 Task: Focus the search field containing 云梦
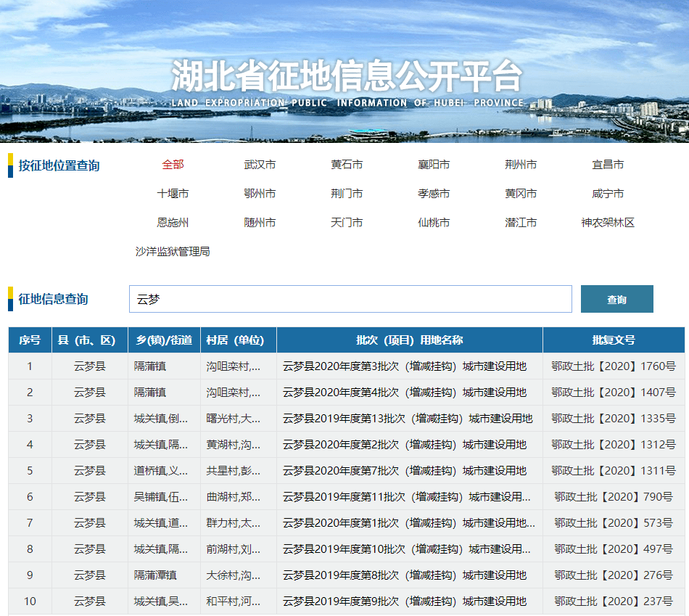tap(350, 299)
